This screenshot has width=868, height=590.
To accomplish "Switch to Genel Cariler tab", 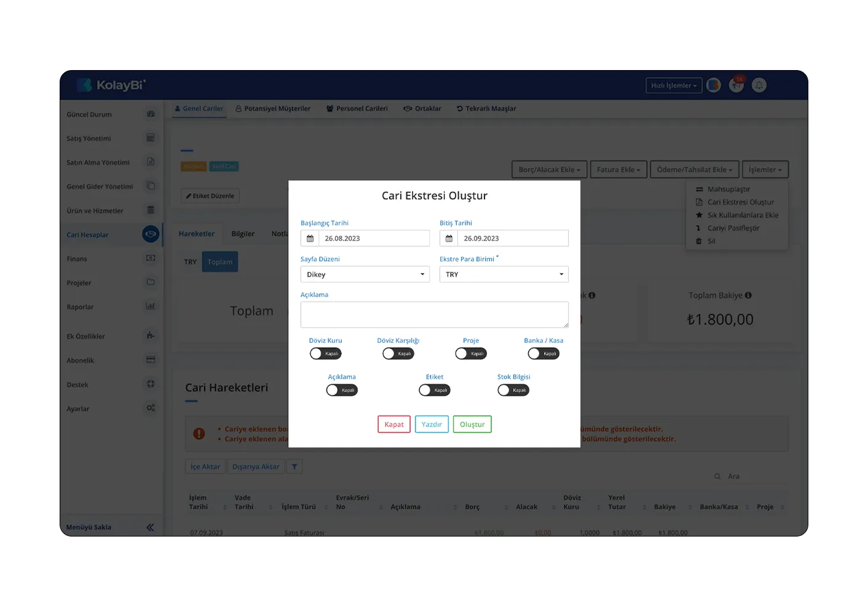I will (x=199, y=109).
